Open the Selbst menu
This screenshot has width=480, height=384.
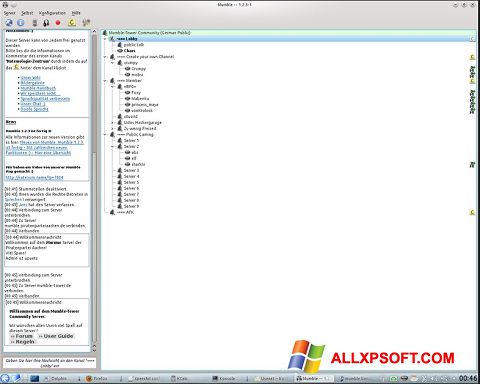(27, 13)
